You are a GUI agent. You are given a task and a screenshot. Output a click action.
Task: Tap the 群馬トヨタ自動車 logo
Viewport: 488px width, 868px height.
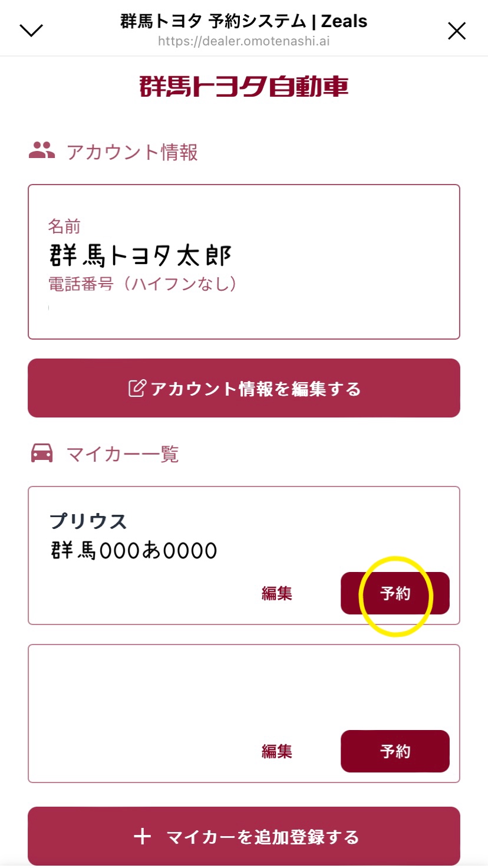point(244,86)
